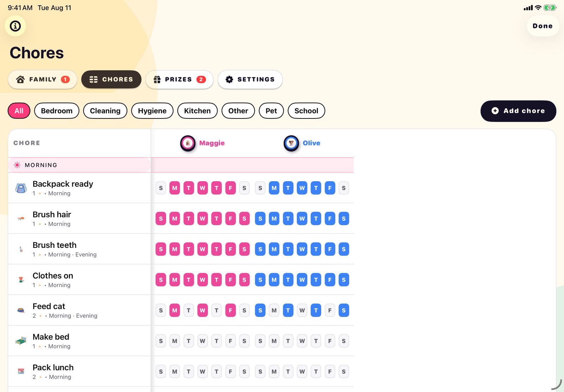Click the Feed cat bowl icon

pos(21,311)
